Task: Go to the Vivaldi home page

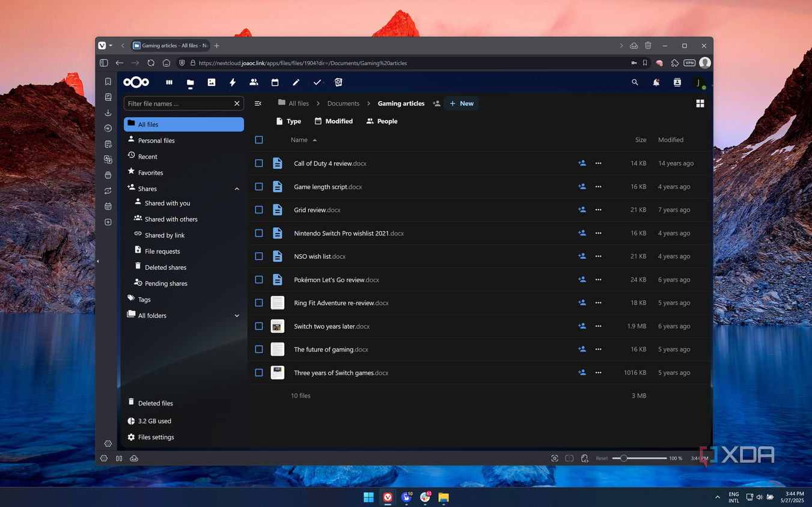Action: pos(166,62)
